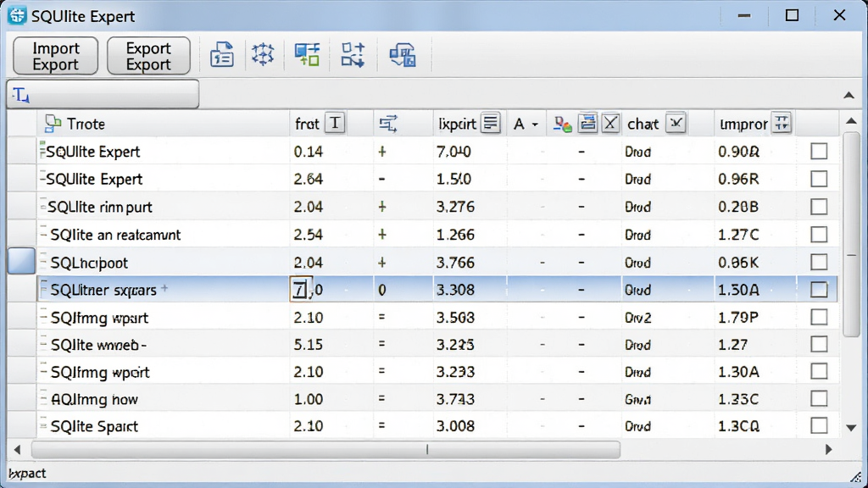868x488 pixels.
Task: Click the Trrote column header icon
Action: click(53, 124)
